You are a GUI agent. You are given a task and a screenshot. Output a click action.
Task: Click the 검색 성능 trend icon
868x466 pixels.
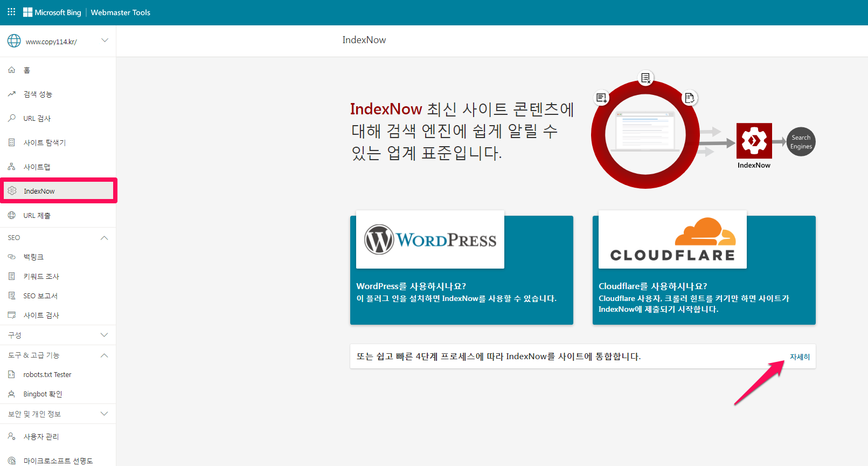click(x=12, y=94)
